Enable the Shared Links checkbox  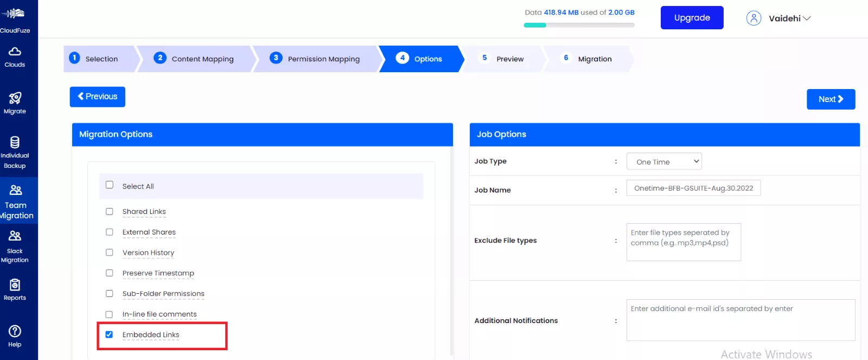tap(110, 211)
